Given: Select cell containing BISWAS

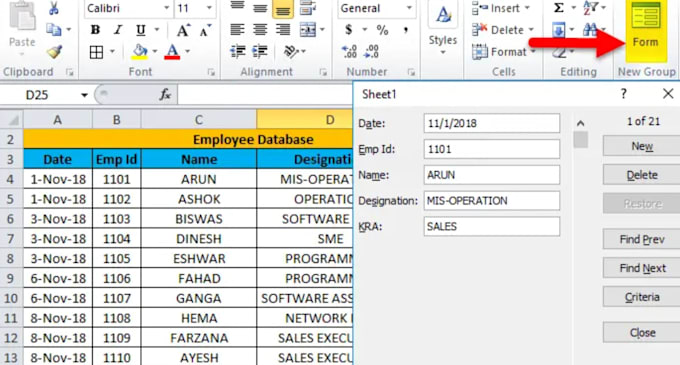Looking at the screenshot, I should tap(199, 219).
